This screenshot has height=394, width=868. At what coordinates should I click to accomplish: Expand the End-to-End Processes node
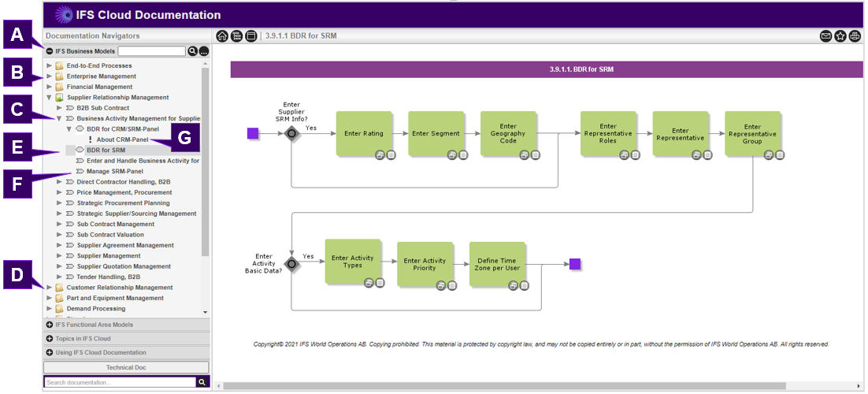click(50, 66)
